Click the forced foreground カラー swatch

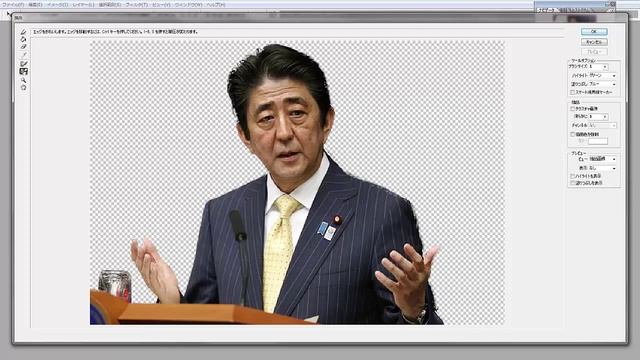(x=598, y=141)
